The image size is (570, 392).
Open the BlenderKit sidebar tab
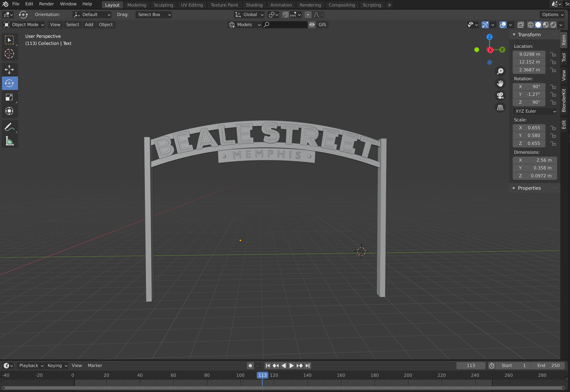tap(564, 101)
